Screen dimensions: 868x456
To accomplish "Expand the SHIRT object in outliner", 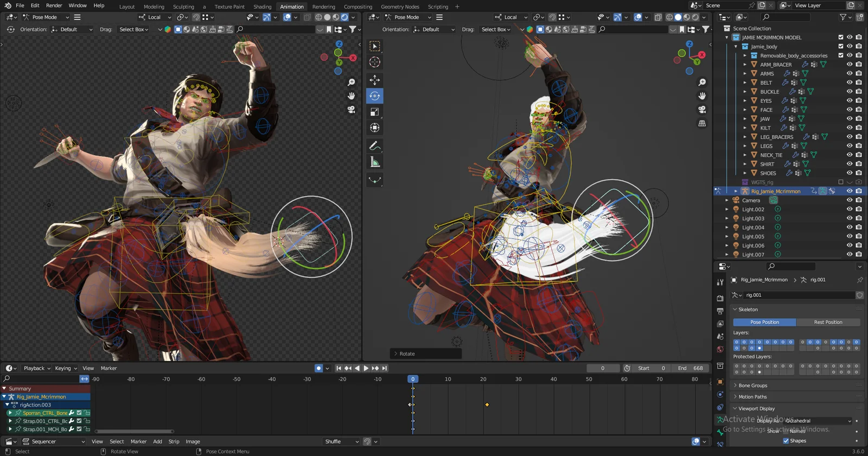I will 745,164.
